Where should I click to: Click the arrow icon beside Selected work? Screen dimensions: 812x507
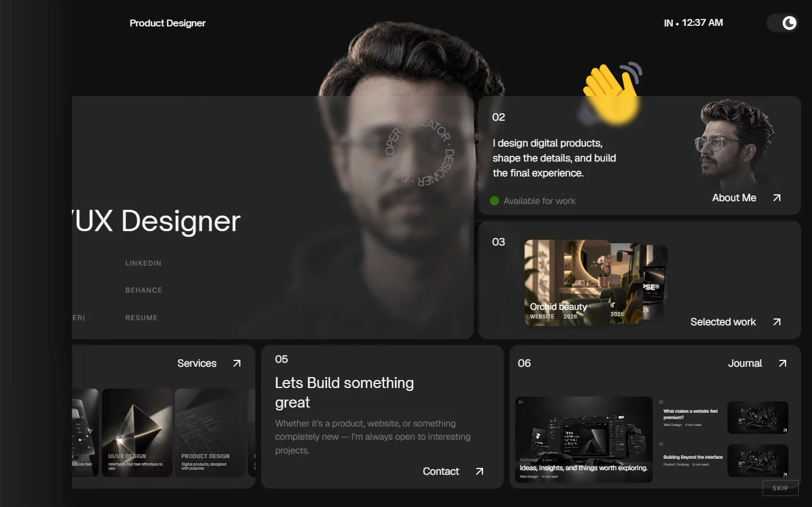[777, 322]
